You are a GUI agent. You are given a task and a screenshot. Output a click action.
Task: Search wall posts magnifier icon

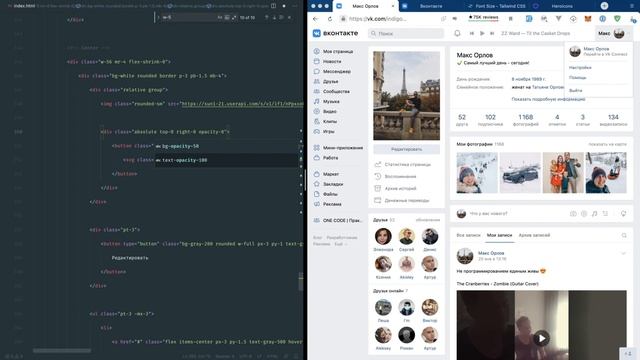click(x=624, y=236)
